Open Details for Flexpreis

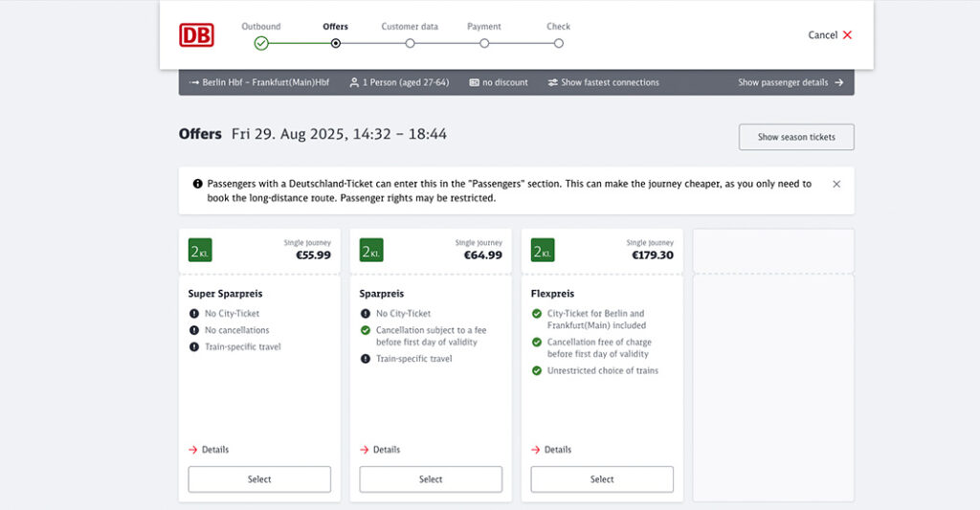pos(551,450)
